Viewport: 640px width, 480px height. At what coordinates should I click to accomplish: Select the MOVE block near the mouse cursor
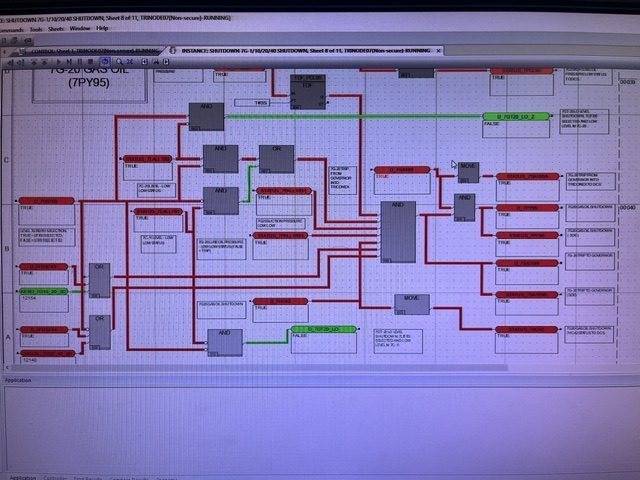click(468, 172)
